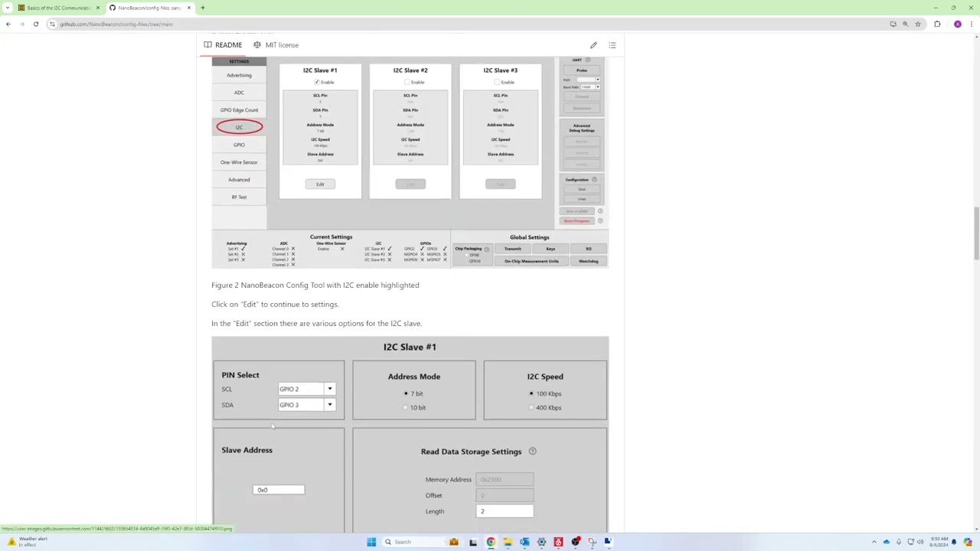This screenshot has height=551, width=980.
Task: Select GPIO Edge Count in the sidebar
Action: point(239,110)
